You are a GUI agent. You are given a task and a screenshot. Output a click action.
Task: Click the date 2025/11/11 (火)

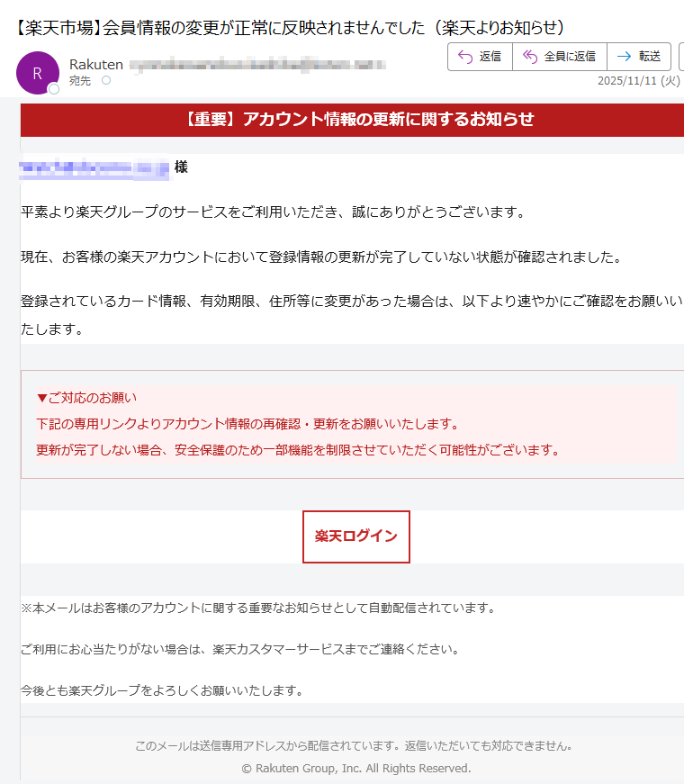click(x=638, y=81)
